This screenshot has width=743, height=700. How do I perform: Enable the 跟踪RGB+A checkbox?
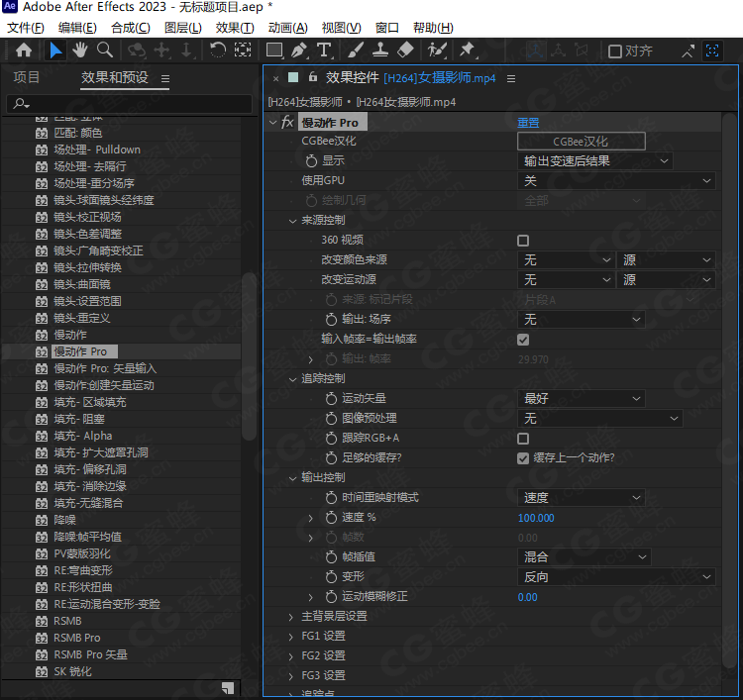pyautogui.click(x=523, y=439)
